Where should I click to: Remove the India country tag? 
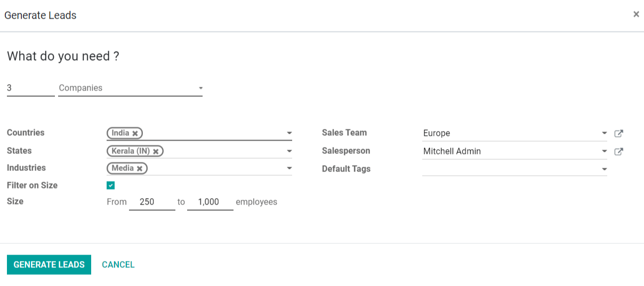(135, 133)
